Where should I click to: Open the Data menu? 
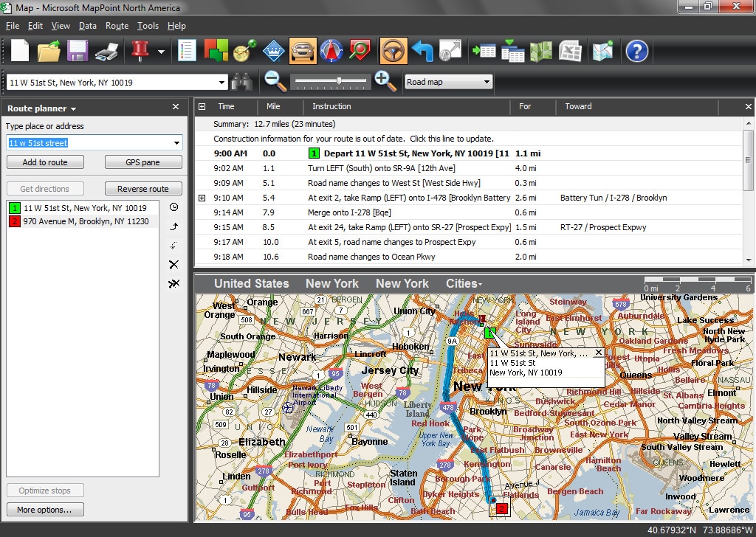point(88,26)
